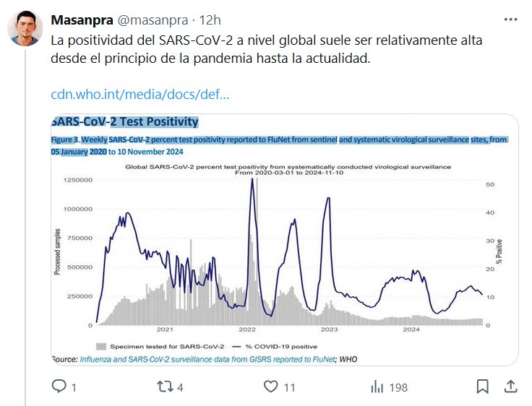Click the 198 views count
Image resolution: width=532 pixels, height=406 pixels.
click(398, 388)
